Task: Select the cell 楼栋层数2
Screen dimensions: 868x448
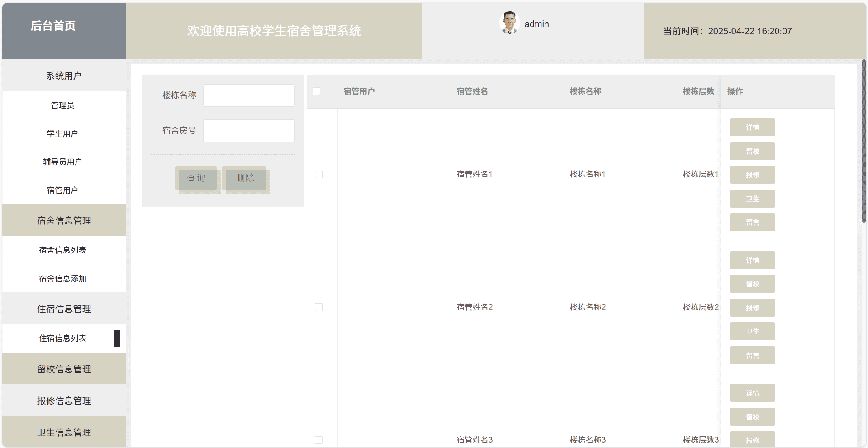Action: (x=701, y=307)
